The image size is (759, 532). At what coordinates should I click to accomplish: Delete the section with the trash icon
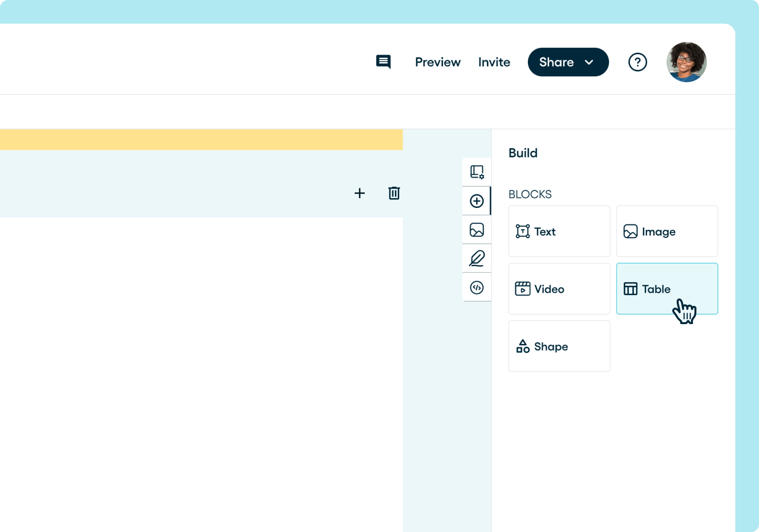point(394,193)
